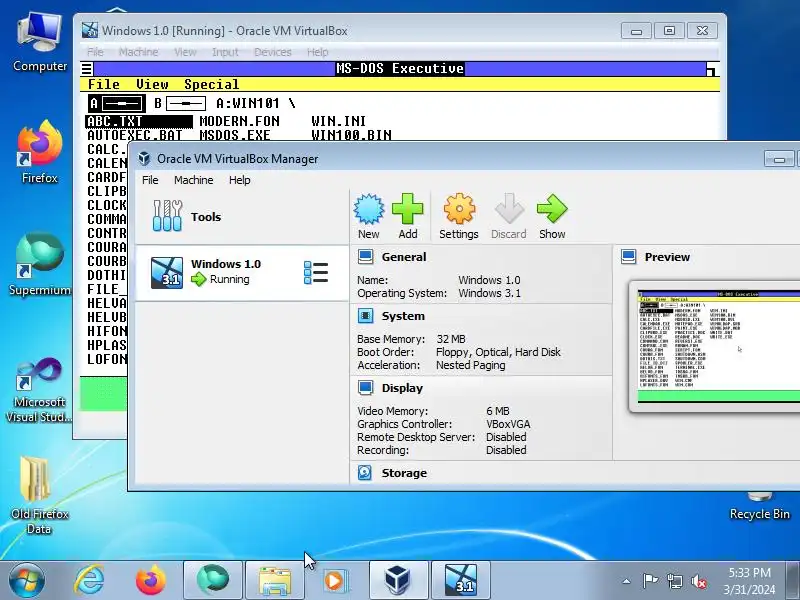
Task: Select MSDOS.EXE in MS-DOS Executive
Action: pos(235,135)
